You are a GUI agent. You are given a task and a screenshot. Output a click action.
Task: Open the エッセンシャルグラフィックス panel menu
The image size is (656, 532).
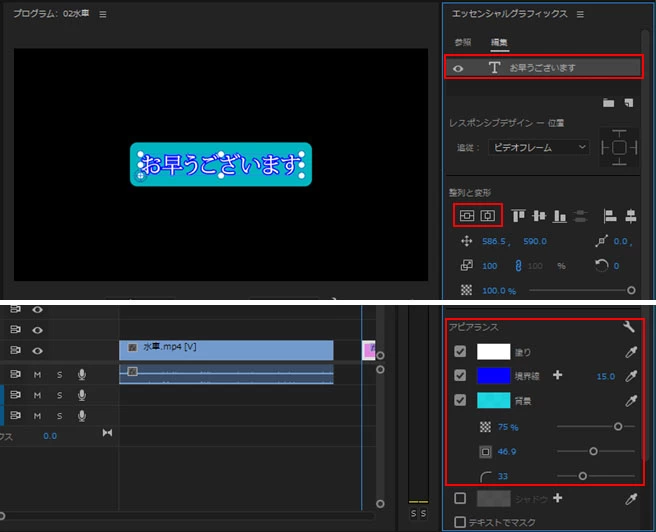click(x=580, y=15)
